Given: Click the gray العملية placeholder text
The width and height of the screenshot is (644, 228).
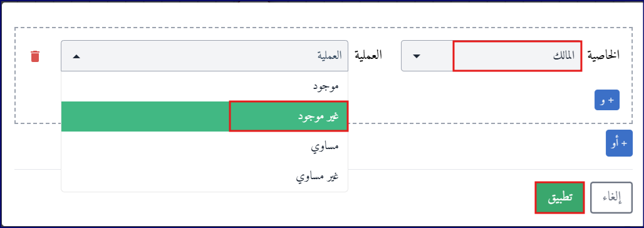Looking at the screenshot, I should pyautogui.click(x=330, y=56).
